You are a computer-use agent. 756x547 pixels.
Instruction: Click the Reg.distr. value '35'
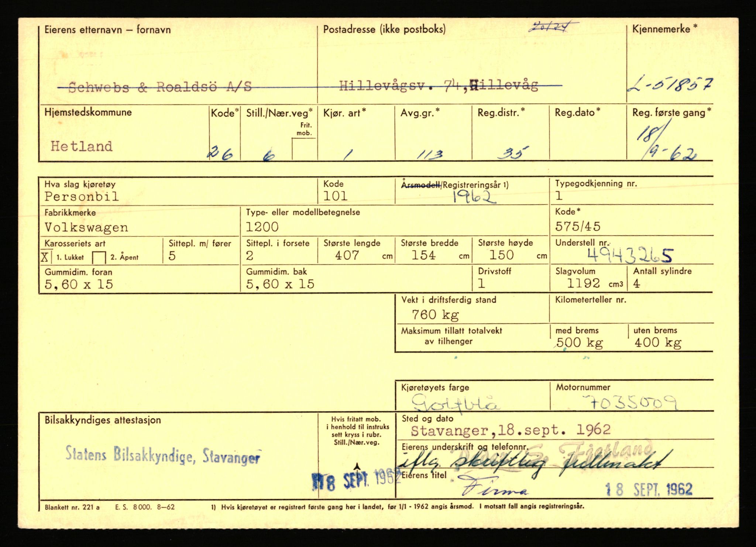point(513,152)
